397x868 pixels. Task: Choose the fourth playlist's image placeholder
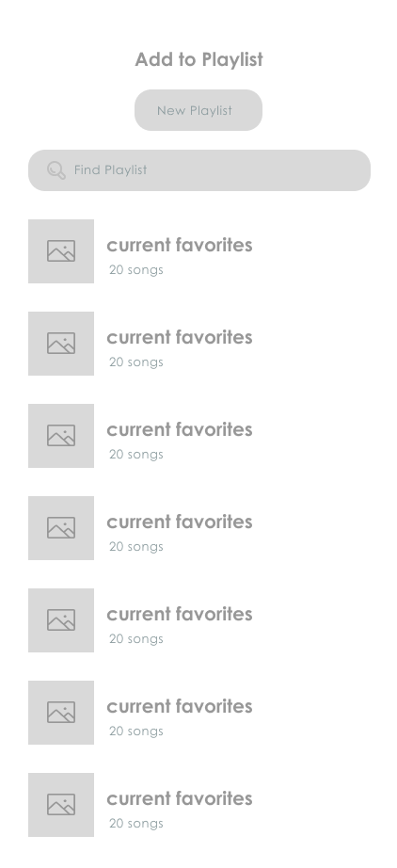[x=61, y=528]
